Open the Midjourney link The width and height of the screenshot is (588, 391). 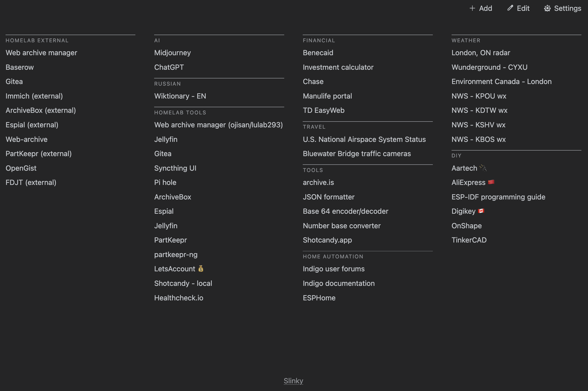pyautogui.click(x=172, y=53)
